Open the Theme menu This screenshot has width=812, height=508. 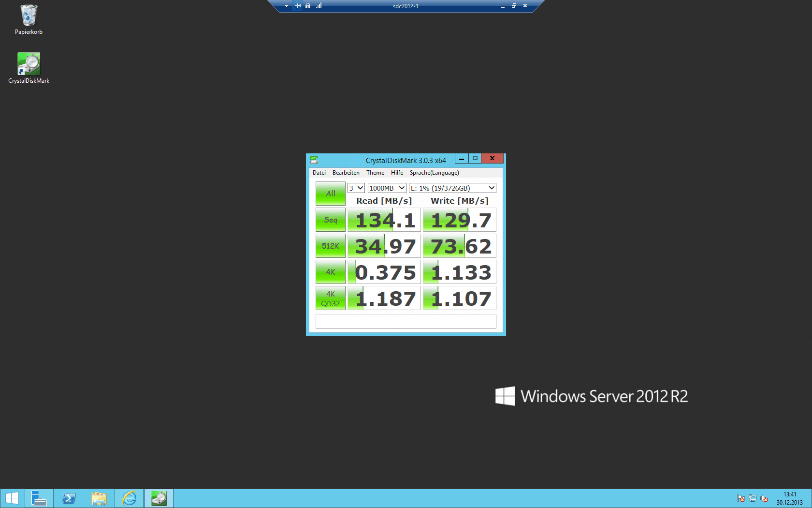[x=376, y=173]
